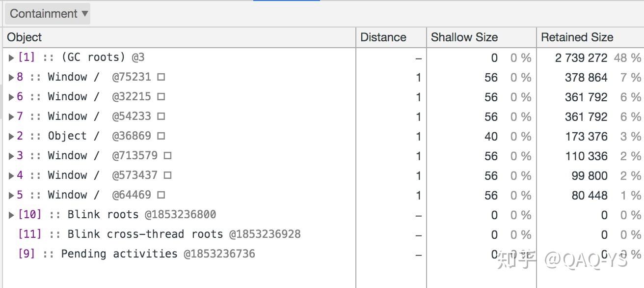Sort by the Shallow Size column
Image resolution: width=644 pixels, height=288 pixels.
481,37
